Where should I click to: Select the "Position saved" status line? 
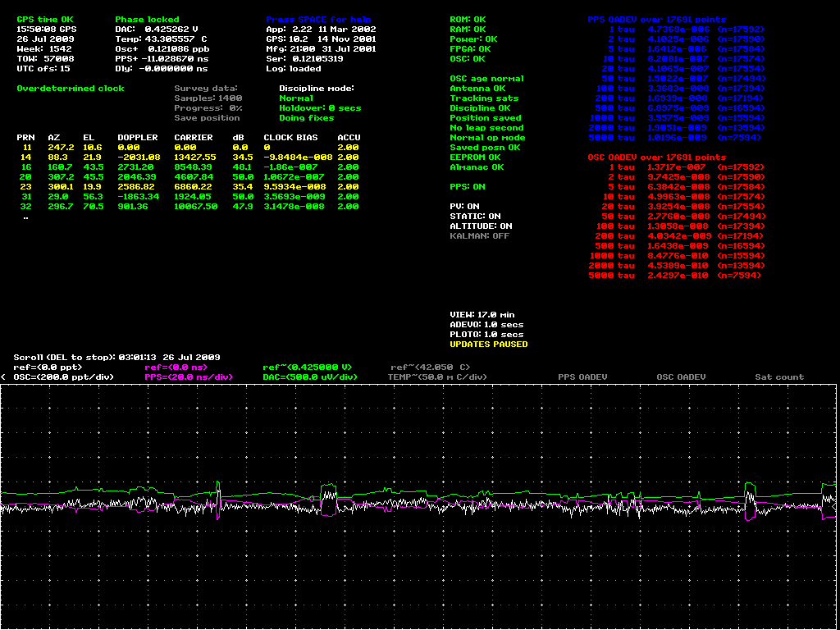pyautogui.click(x=486, y=118)
